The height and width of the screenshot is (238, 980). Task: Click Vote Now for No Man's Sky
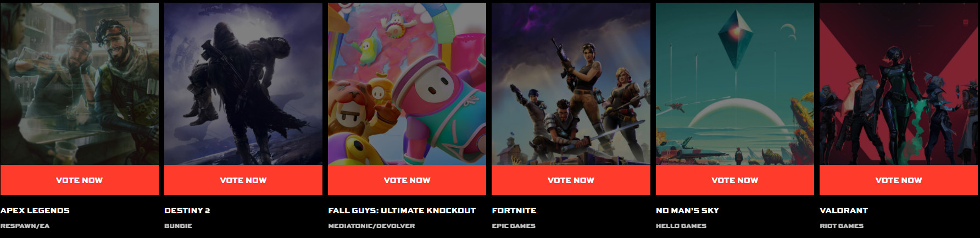coord(735,180)
